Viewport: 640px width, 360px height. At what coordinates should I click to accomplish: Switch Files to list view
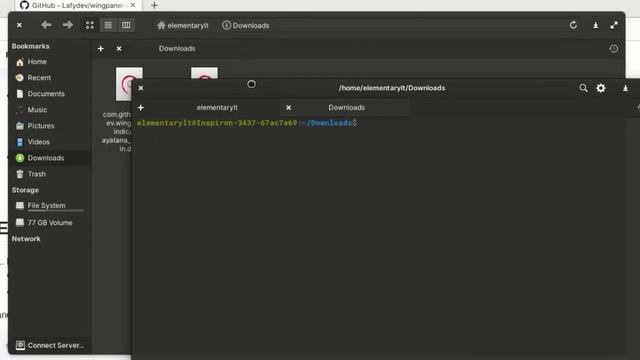coord(108,25)
